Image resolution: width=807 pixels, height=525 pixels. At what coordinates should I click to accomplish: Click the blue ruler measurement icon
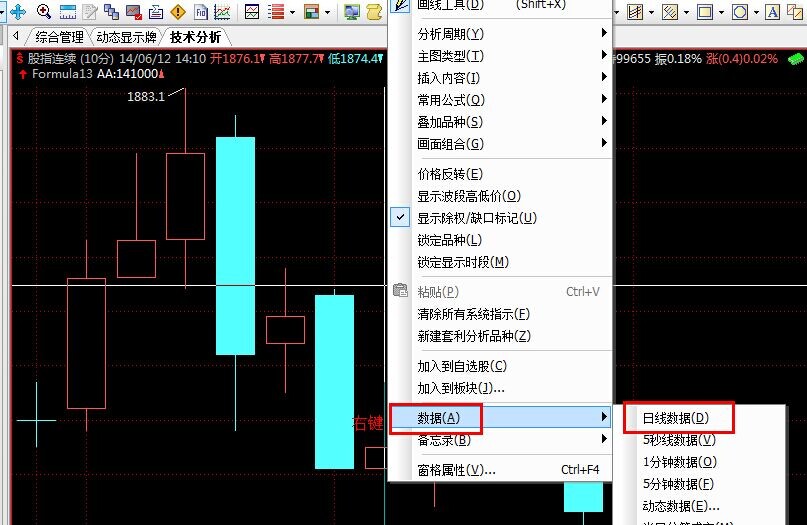pos(67,11)
